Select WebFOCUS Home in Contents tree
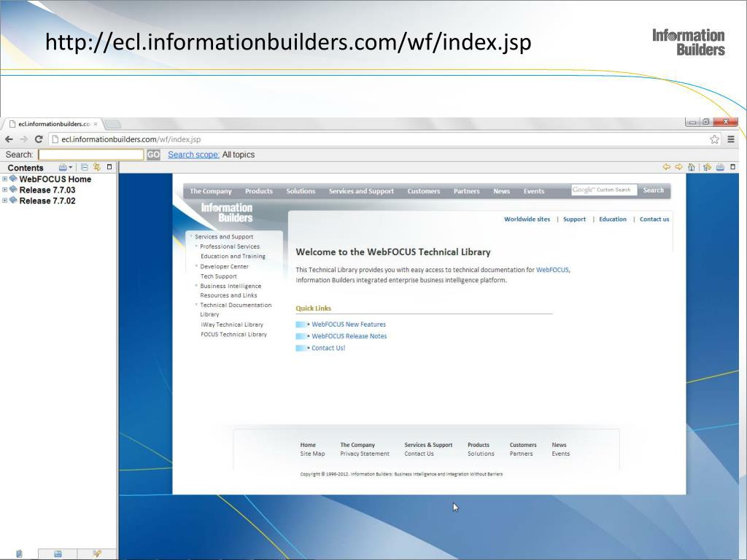The image size is (747, 560). click(x=55, y=179)
